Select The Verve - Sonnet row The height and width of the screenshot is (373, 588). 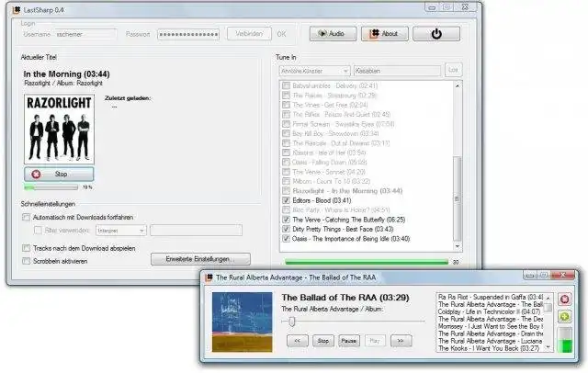click(x=329, y=172)
